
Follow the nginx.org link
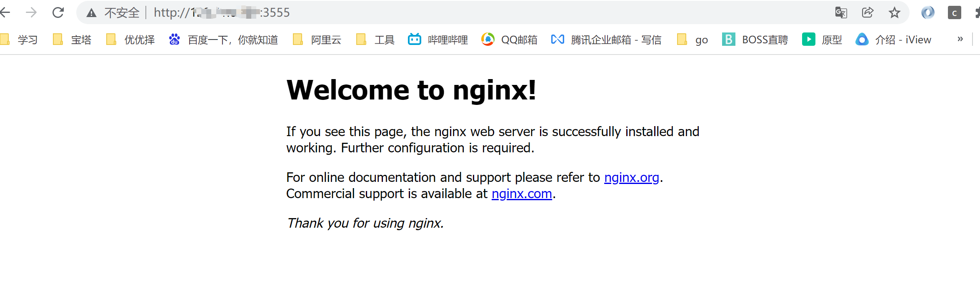point(631,177)
